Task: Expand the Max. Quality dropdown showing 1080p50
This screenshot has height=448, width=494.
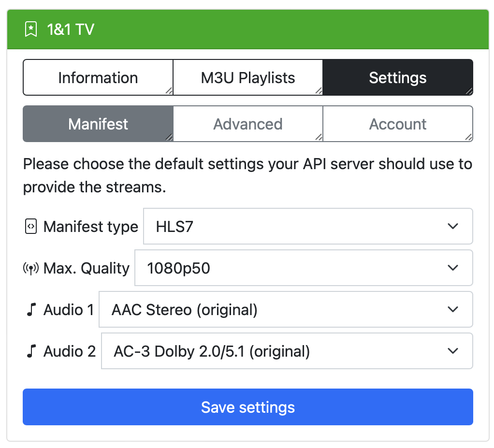Action: [x=304, y=268]
